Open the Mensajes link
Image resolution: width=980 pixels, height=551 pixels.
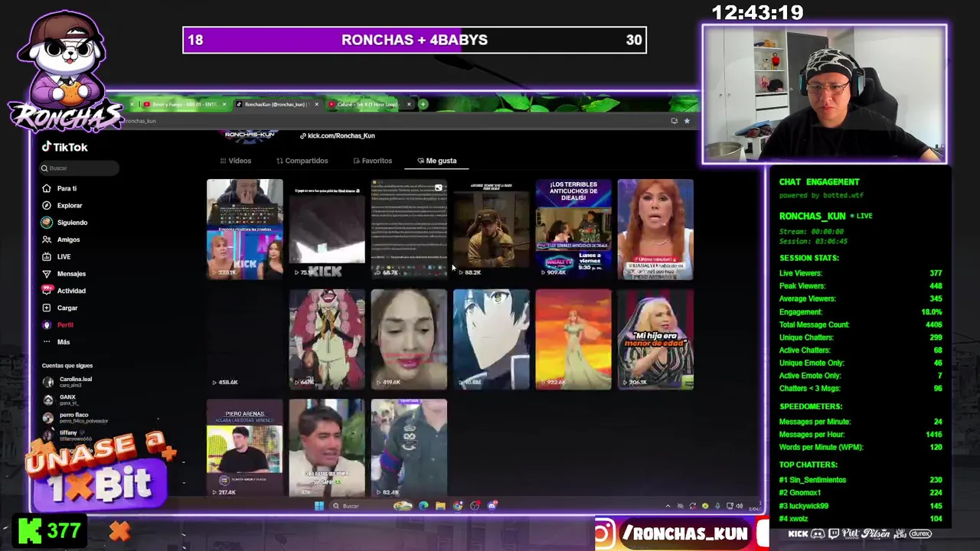point(71,273)
